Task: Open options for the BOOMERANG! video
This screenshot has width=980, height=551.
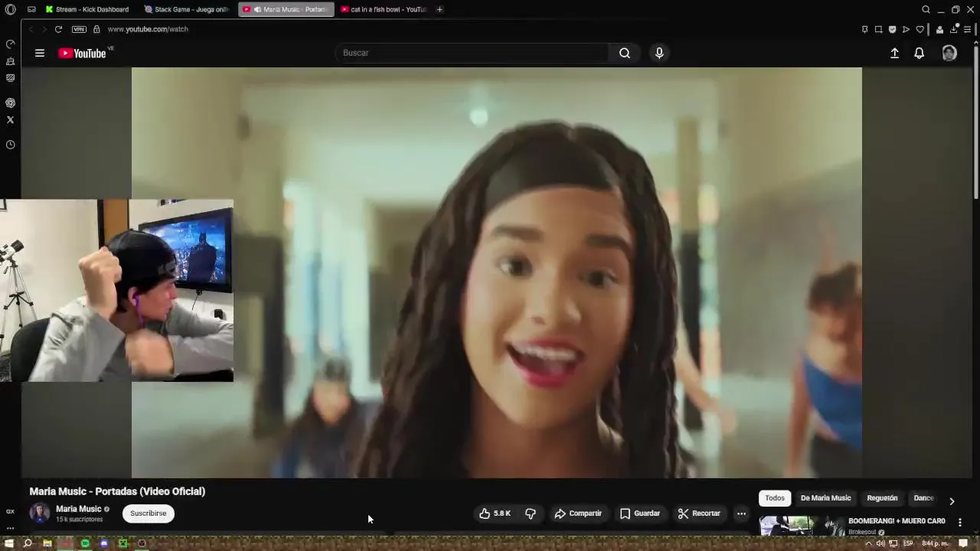Action: [x=960, y=522]
